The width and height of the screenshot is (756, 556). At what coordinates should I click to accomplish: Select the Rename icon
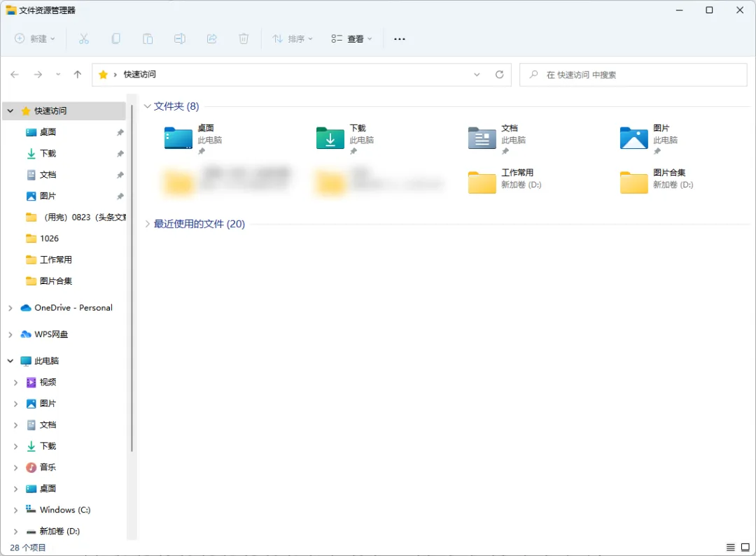coord(180,39)
